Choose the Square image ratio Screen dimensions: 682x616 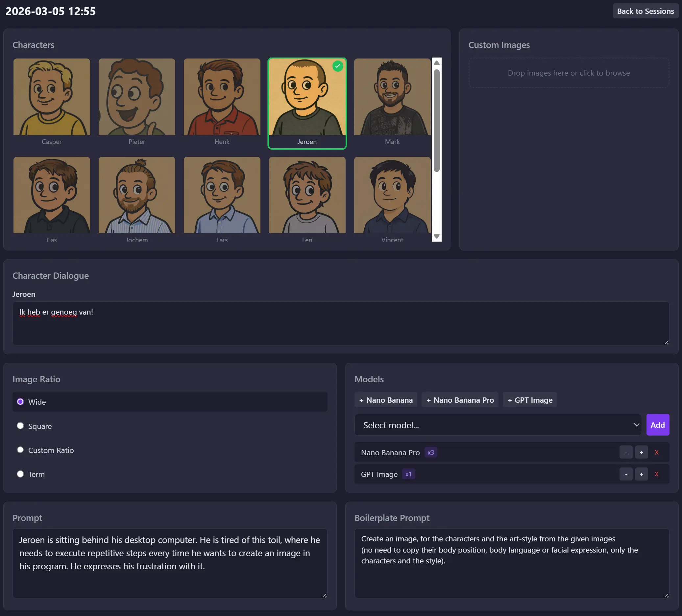pyautogui.click(x=21, y=426)
